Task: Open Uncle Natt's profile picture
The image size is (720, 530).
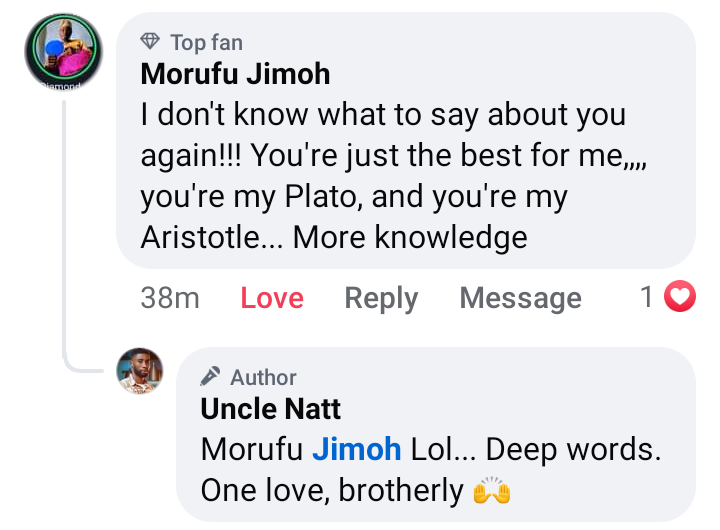Action: pyautogui.click(x=140, y=371)
